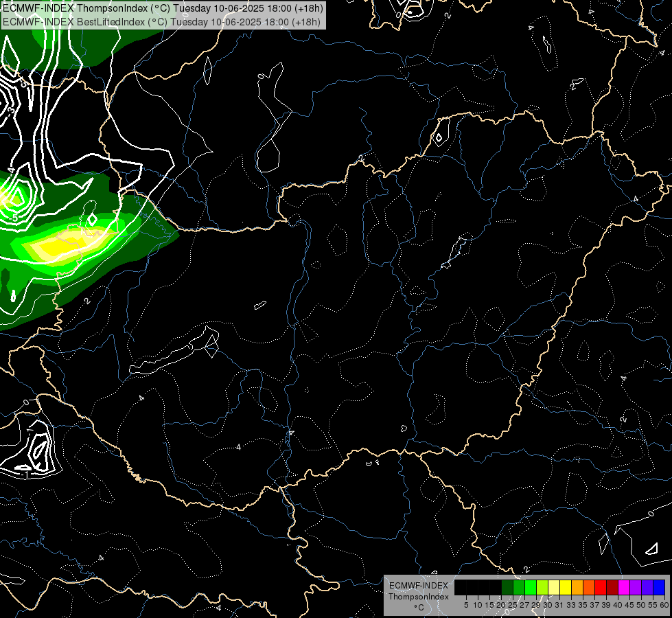The image size is (672, 618).
Task: Click the legend label 'ECMWF-INDEX'
Action: 419,586
